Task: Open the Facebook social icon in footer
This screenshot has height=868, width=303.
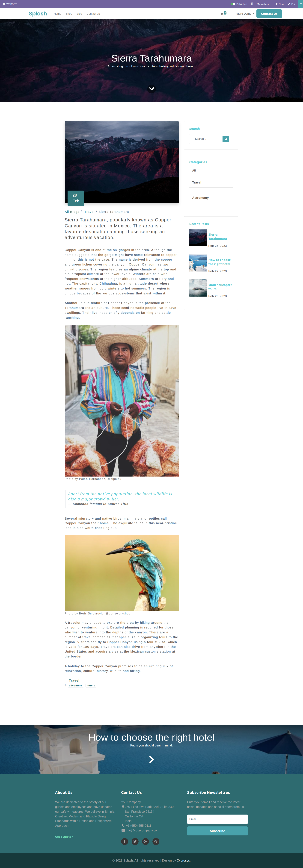Action: (x=125, y=841)
